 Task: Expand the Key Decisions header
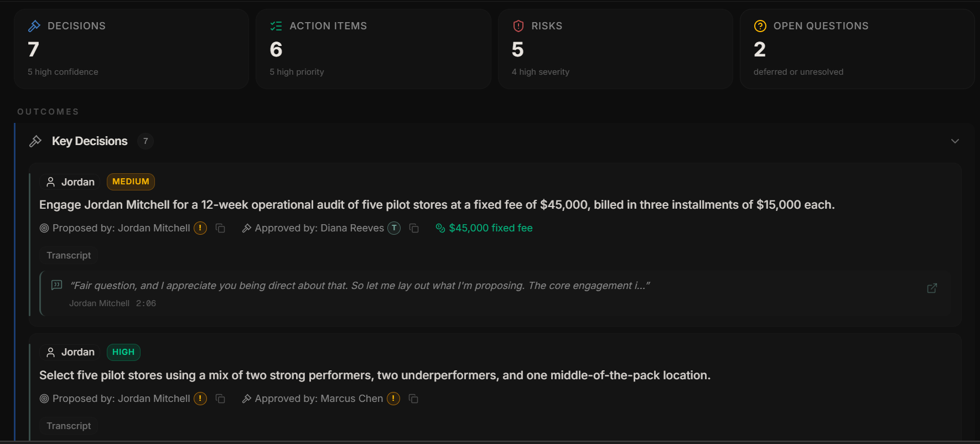(x=90, y=141)
